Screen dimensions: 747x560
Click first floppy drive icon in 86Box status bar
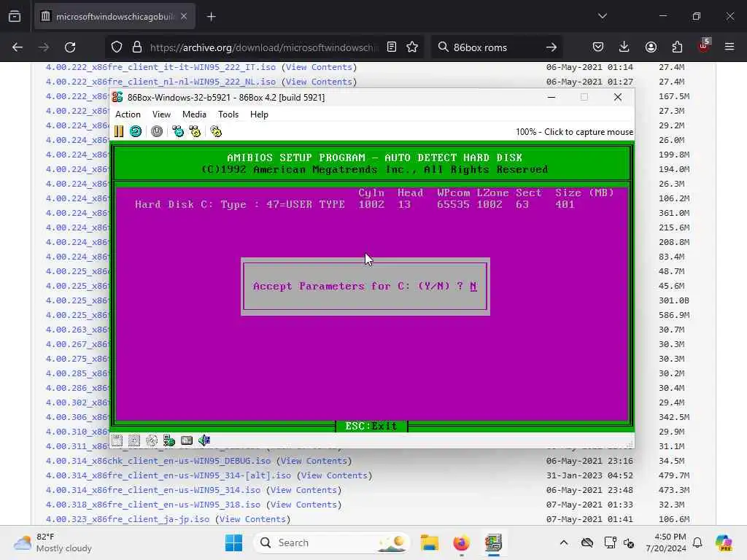coord(117,440)
